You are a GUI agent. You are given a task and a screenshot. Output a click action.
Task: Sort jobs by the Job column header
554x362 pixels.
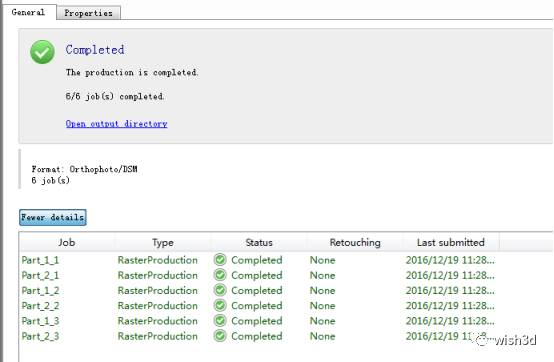66,242
